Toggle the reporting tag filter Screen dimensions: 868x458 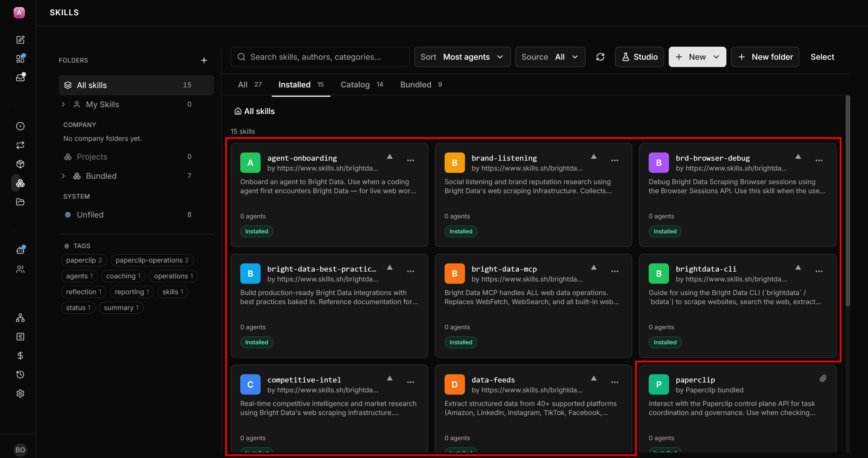[132, 292]
